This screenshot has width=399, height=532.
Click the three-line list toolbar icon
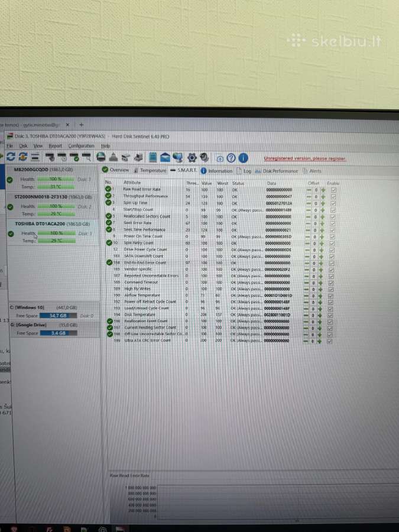click(35, 157)
